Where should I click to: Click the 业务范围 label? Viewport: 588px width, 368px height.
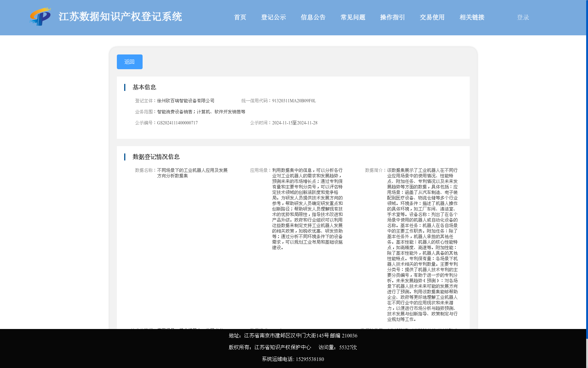click(145, 112)
